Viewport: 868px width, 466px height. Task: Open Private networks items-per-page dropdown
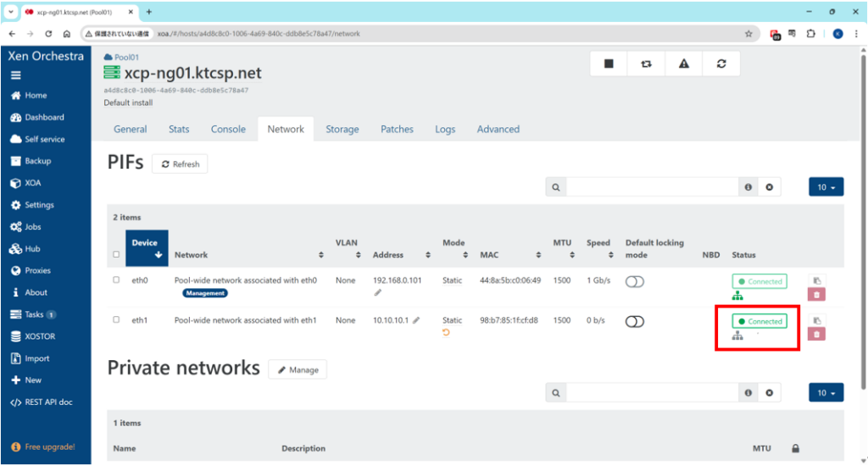click(826, 393)
